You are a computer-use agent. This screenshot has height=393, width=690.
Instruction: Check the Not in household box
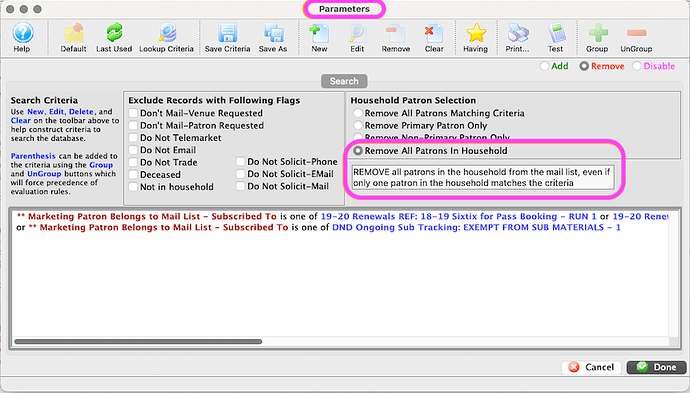click(133, 187)
